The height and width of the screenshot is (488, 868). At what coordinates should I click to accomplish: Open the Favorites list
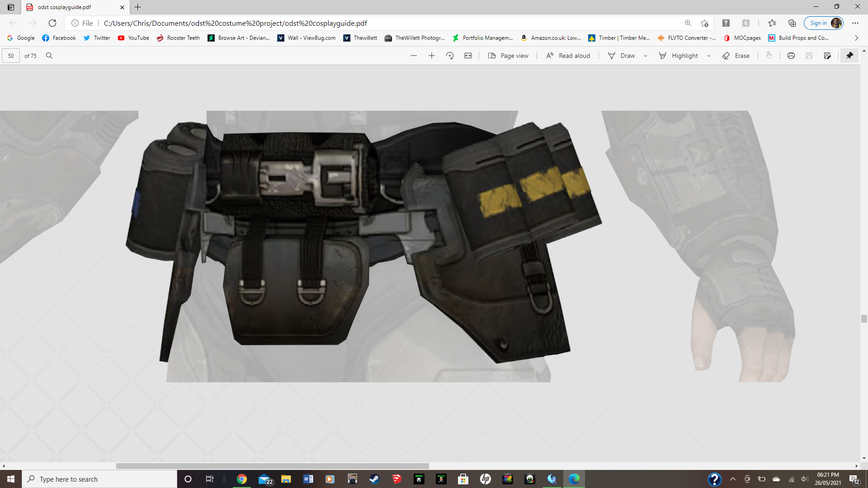point(772,23)
